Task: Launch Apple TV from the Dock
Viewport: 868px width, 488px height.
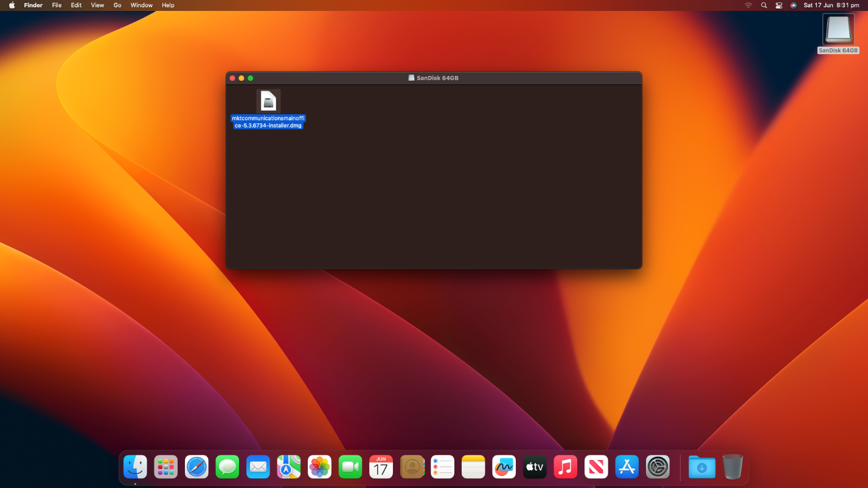Action: (535, 467)
